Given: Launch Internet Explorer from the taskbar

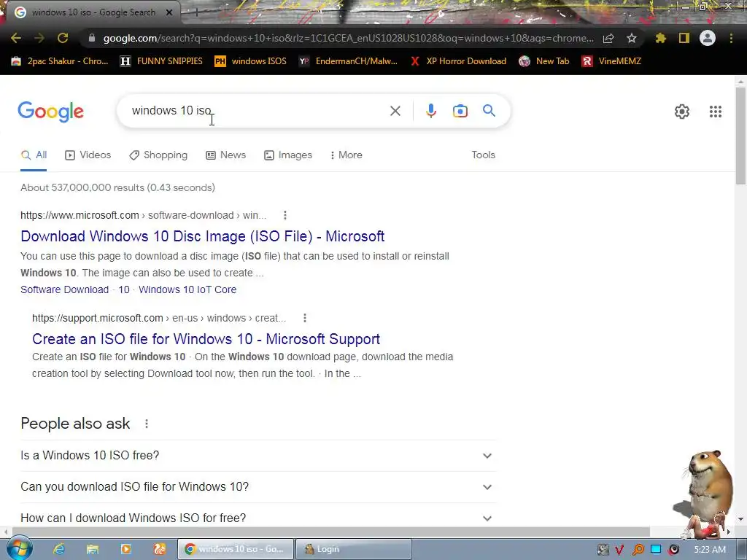Looking at the screenshot, I should pos(58,549).
